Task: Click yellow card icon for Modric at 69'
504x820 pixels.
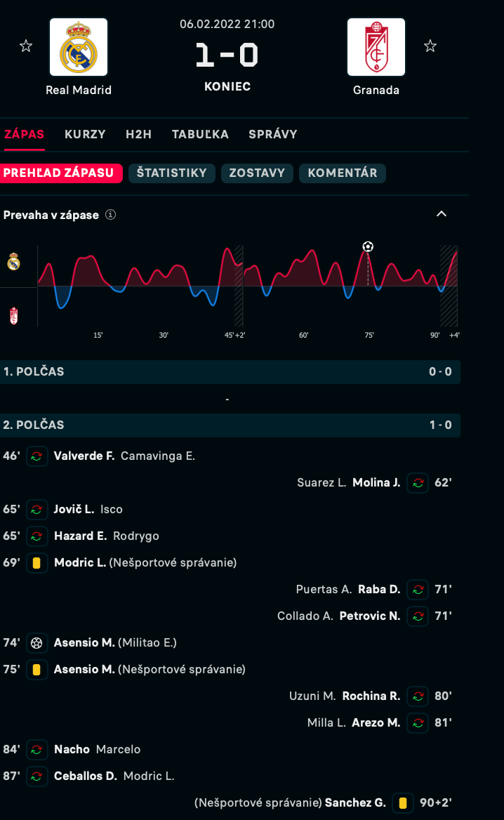Action: click(x=37, y=562)
